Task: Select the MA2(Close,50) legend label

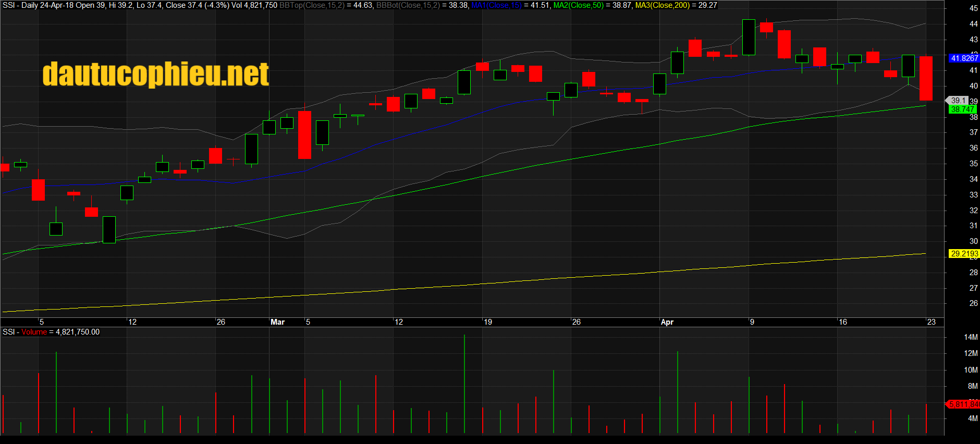Action: coord(578,5)
